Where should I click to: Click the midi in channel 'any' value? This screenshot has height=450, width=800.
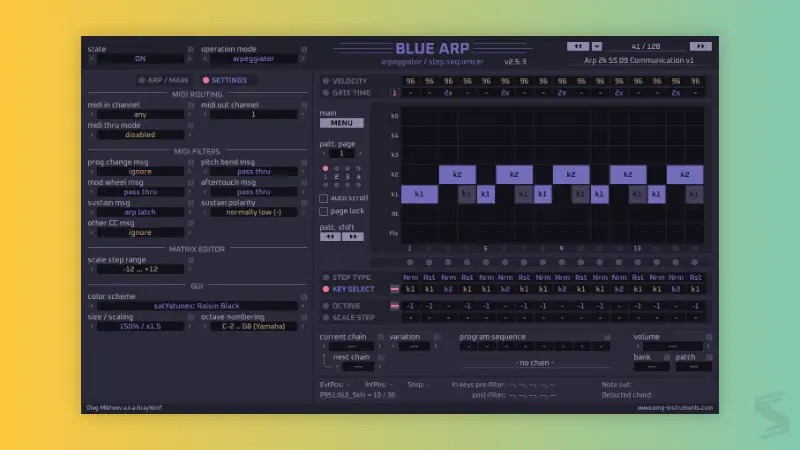140,115
